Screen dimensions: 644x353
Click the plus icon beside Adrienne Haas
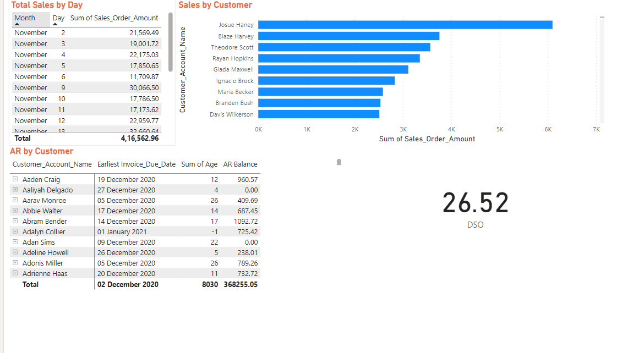[x=15, y=273]
